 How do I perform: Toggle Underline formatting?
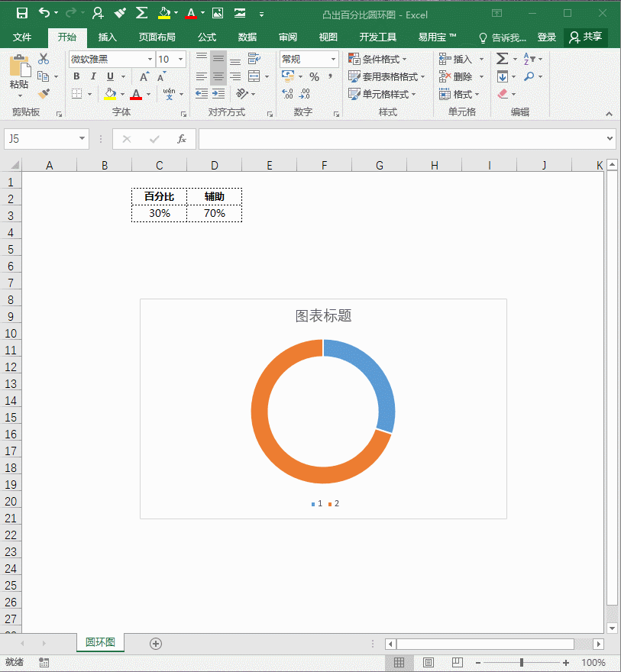(110, 76)
